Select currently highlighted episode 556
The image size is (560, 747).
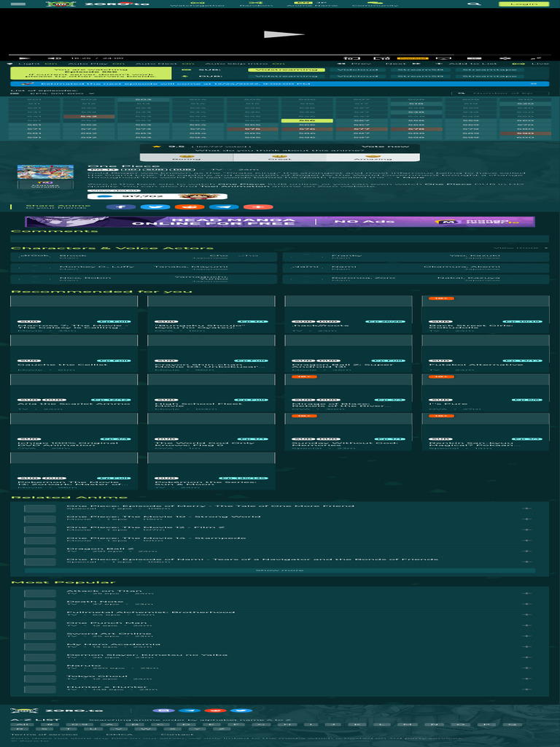click(x=307, y=121)
